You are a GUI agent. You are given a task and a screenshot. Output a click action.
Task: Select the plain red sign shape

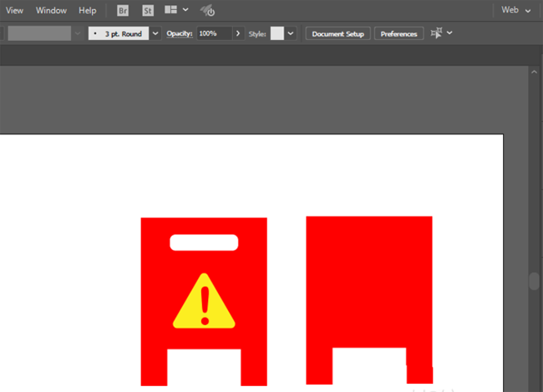(x=369, y=276)
